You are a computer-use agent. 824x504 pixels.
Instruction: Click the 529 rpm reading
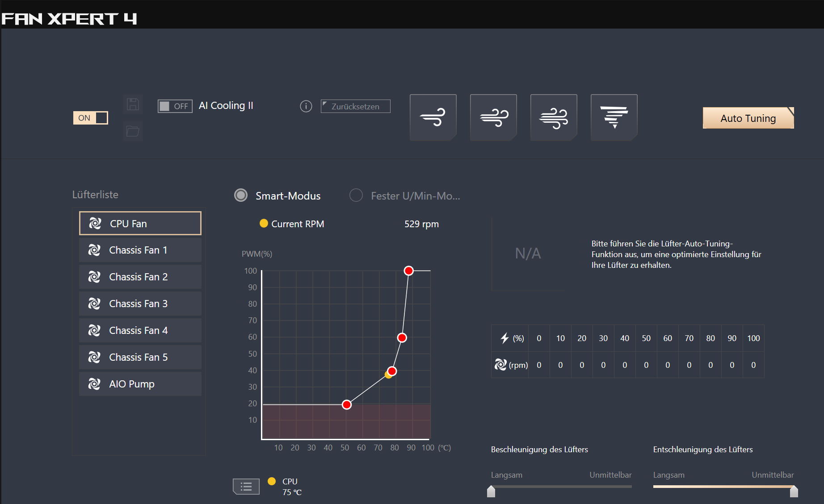pyautogui.click(x=421, y=224)
